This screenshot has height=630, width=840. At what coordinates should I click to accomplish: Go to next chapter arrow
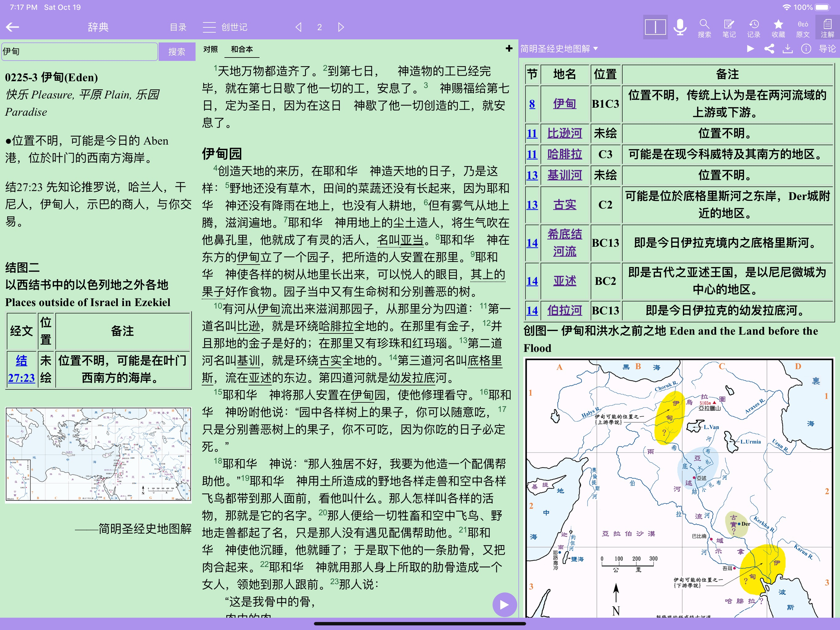pos(341,27)
